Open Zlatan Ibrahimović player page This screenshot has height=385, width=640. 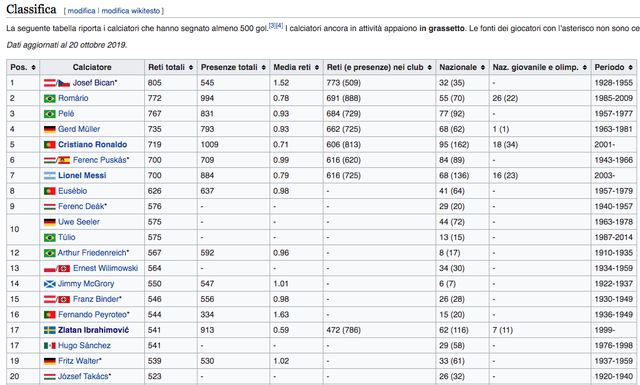93,330
